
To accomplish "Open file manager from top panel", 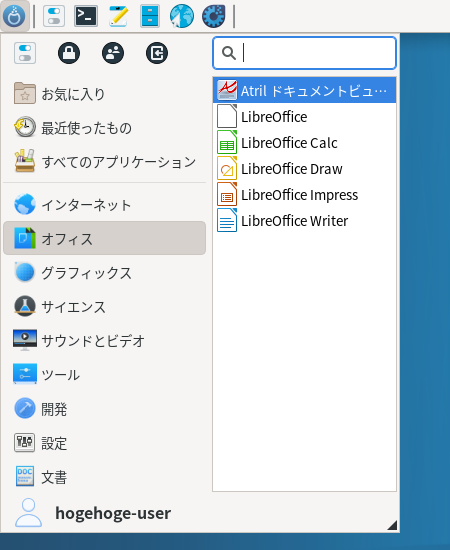I will [150, 16].
